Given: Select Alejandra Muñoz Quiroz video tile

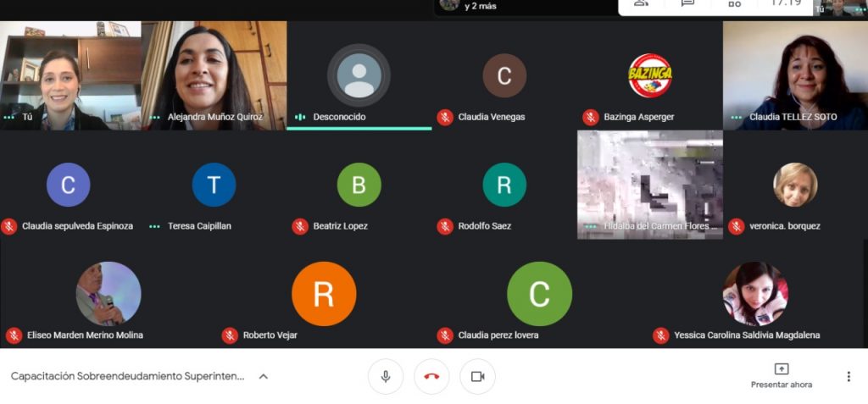Looking at the screenshot, I should point(214,75).
